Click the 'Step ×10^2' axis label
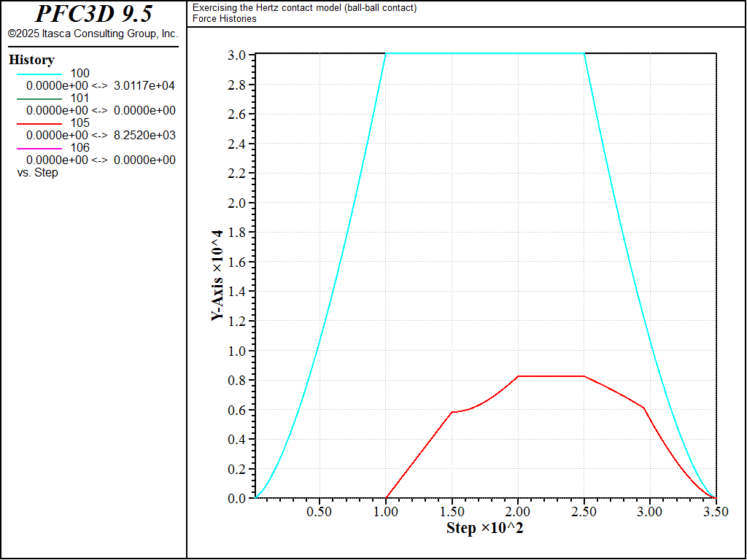 point(484,528)
